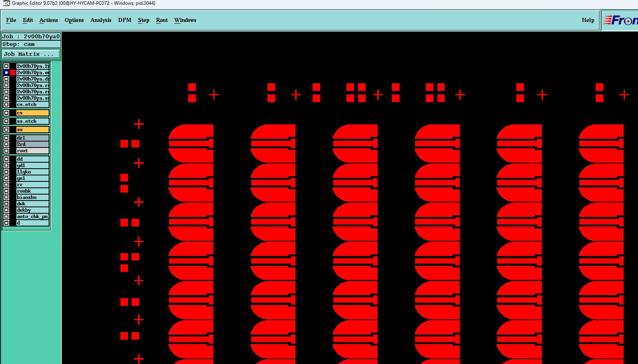Viewport: 638px width, 364px height.
Task: Toggle display checkbox for biaozhu layer
Action: pos(6,197)
